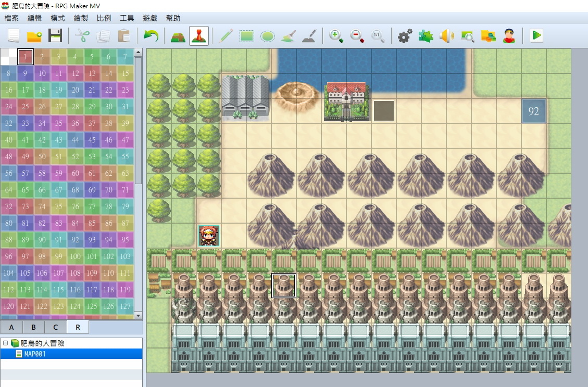Paste using the clipboard icon
Image resolution: width=588 pixels, height=387 pixels.
tap(124, 36)
